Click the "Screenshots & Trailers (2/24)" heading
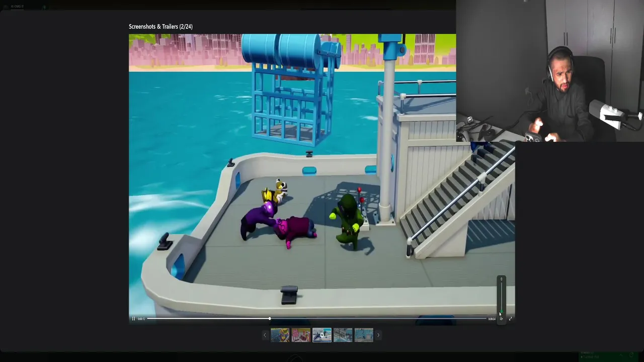644x362 pixels. tap(160, 27)
